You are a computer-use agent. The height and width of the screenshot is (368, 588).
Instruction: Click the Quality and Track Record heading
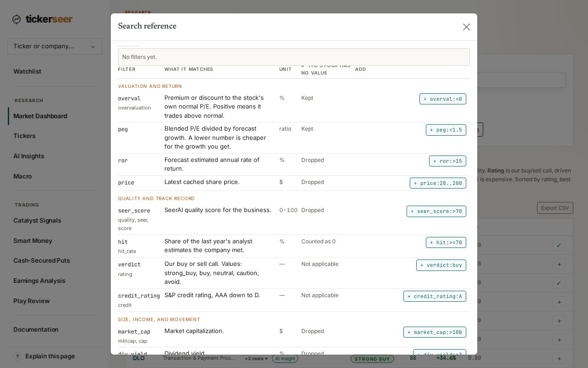(x=156, y=199)
